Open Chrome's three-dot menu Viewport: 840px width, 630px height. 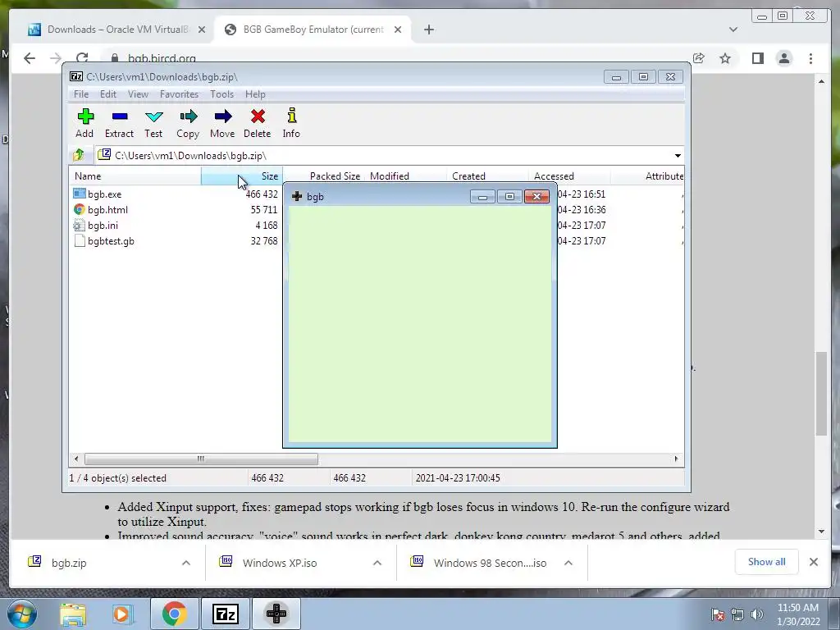pyautogui.click(x=811, y=58)
